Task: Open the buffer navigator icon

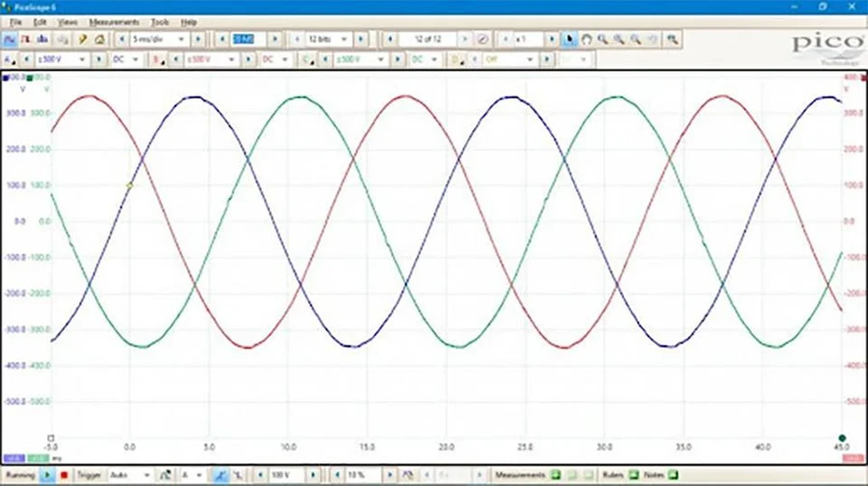Action: [482, 40]
